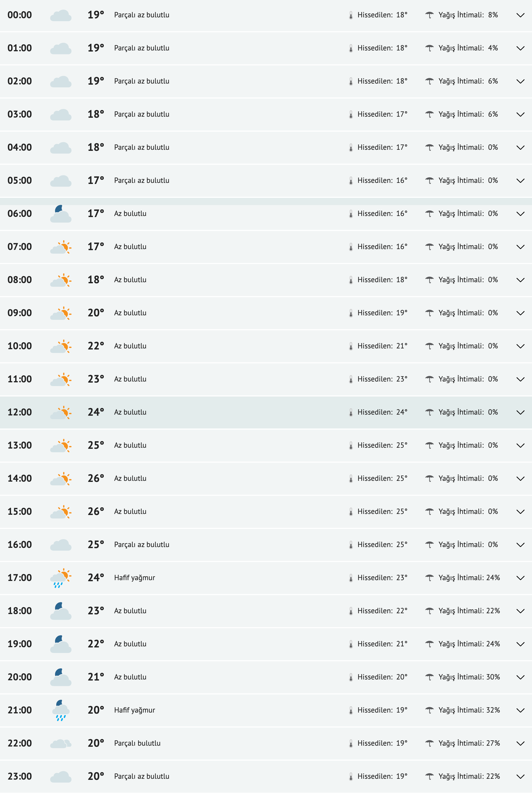
Task: Click the 12:00 time label
Action: pos(20,412)
